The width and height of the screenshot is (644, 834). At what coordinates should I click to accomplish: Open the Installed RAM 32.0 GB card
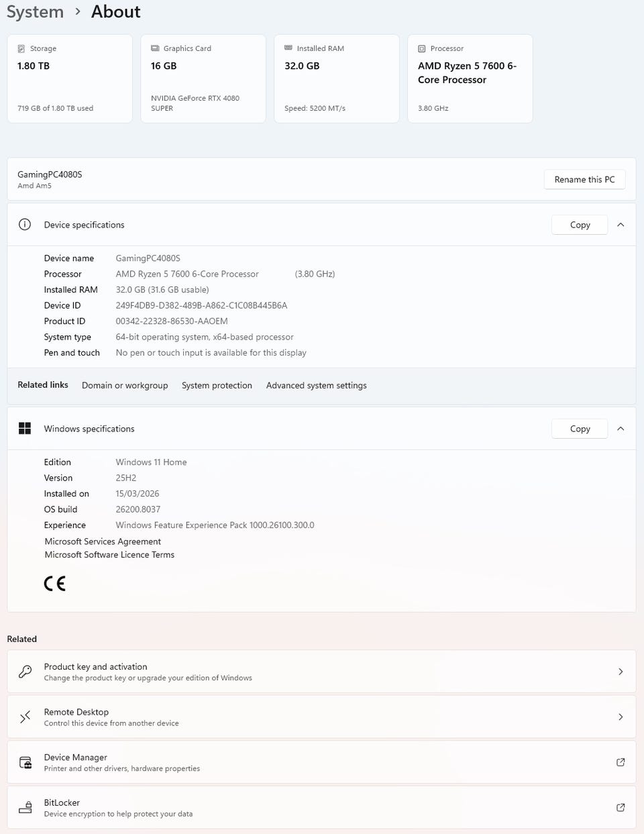coord(337,79)
